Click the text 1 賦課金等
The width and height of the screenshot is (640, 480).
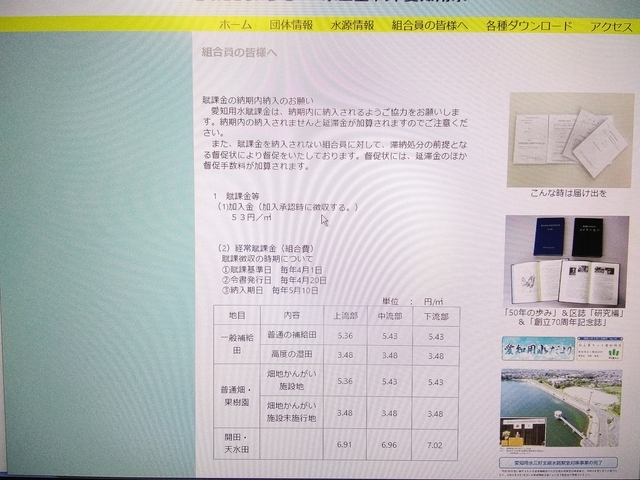pyautogui.click(x=236, y=196)
